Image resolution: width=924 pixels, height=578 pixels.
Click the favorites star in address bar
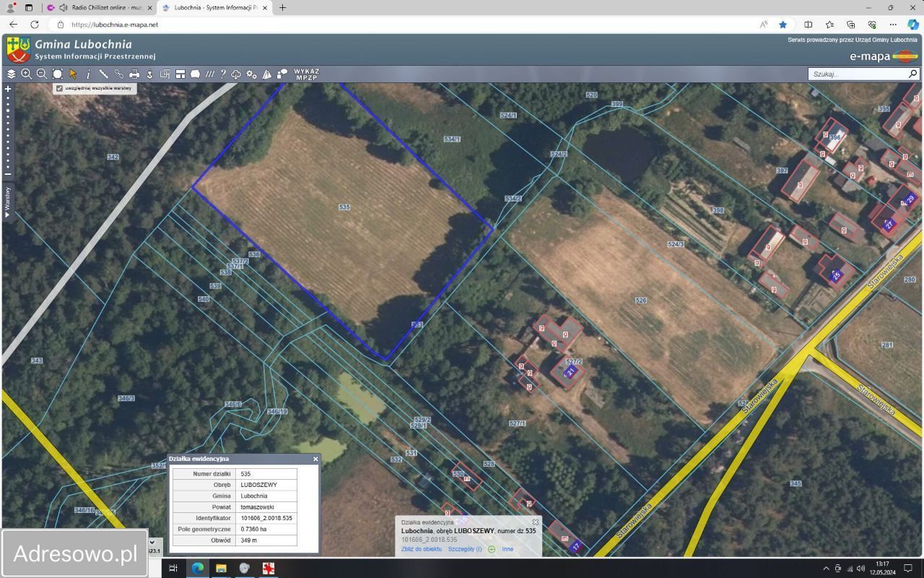[783, 25]
